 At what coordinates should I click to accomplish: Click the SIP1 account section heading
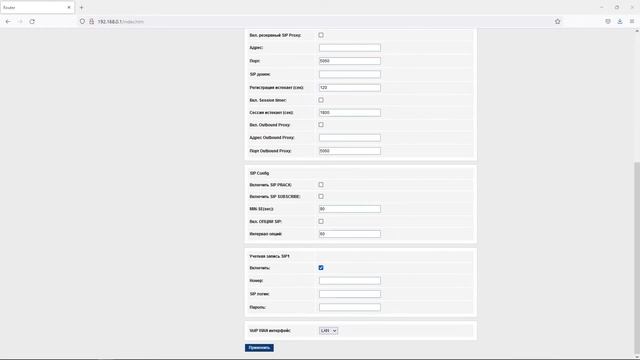(269, 256)
